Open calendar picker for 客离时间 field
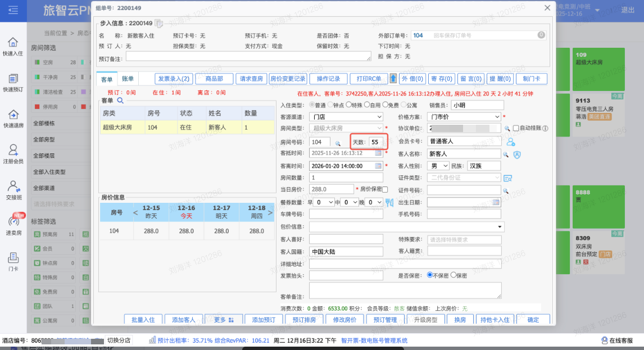 click(378, 166)
